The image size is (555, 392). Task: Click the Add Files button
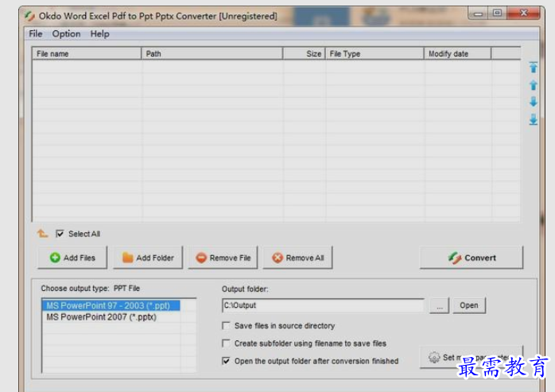click(72, 258)
